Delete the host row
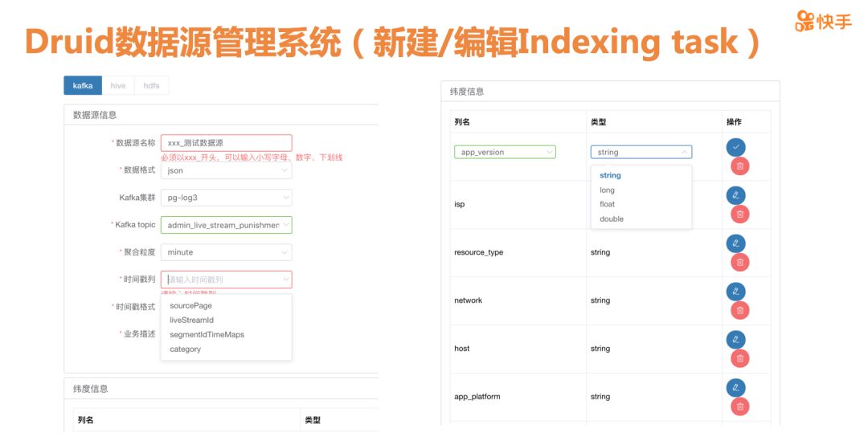This screenshot has width=868, height=441. [x=740, y=358]
